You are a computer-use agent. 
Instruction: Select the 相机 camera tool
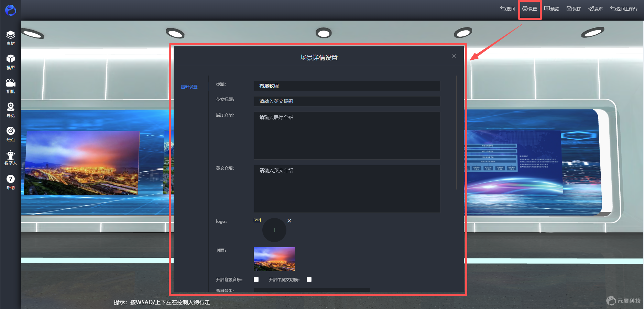11,86
